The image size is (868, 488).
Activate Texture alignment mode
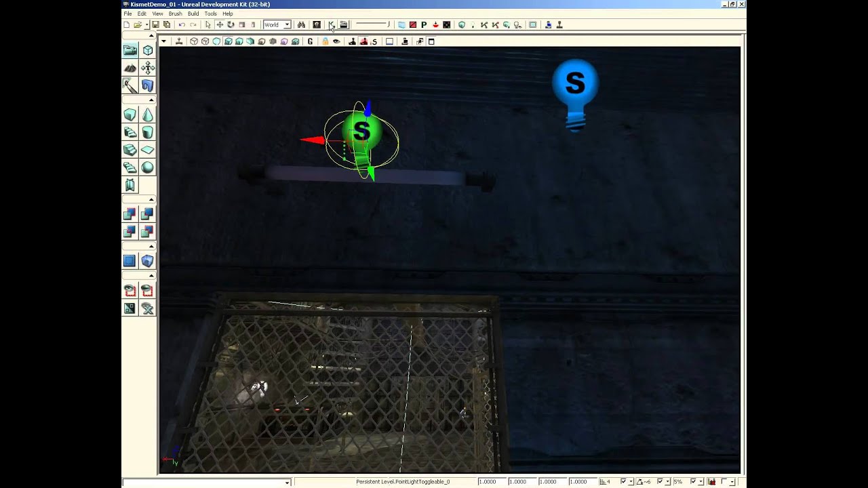147,68
